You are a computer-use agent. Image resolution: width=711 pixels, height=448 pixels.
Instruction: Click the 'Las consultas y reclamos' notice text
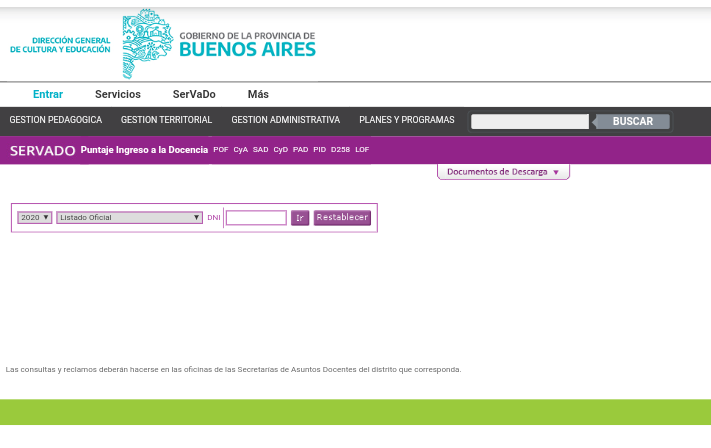pyautogui.click(x=234, y=370)
